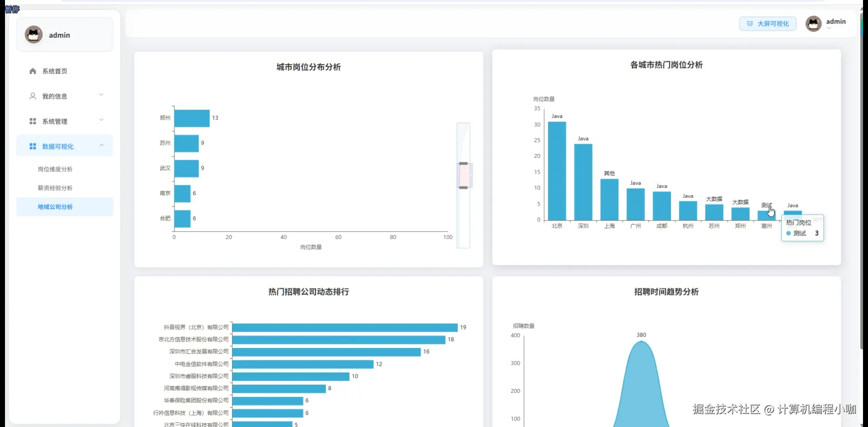Click the user icon beside 我的信息
The height and width of the screenshot is (427, 868).
pos(33,96)
